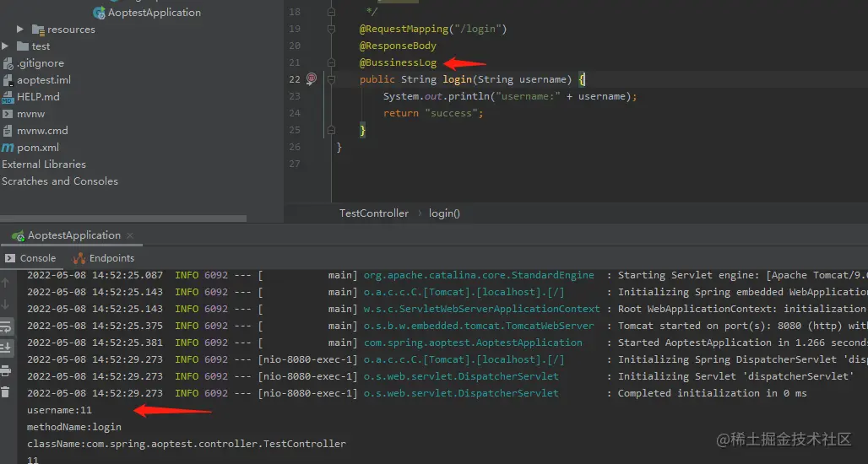Toggle breakpoint on line 22

(x=311, y=78)
